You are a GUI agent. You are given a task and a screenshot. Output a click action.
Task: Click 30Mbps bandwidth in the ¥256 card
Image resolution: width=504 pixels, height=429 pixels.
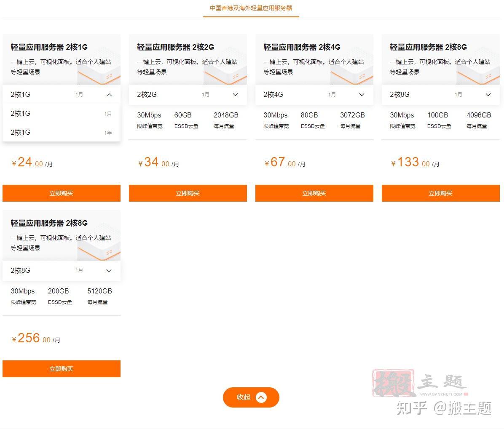(23, 291)
